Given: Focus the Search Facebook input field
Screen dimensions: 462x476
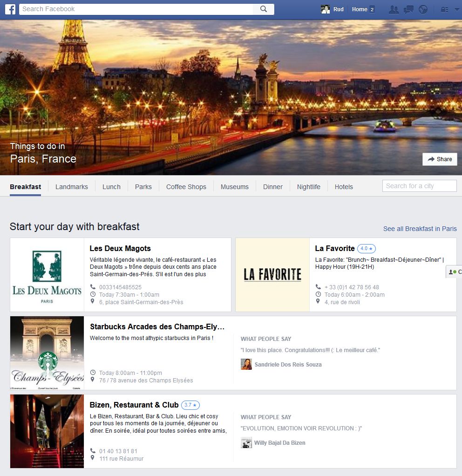Looking at the screenshot, I should pos(136,9).
